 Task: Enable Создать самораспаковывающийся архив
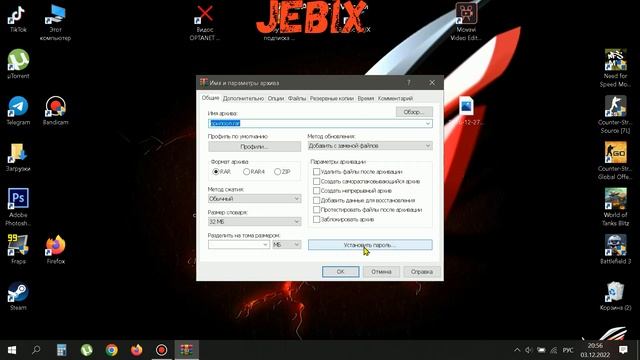click(367, 181)
